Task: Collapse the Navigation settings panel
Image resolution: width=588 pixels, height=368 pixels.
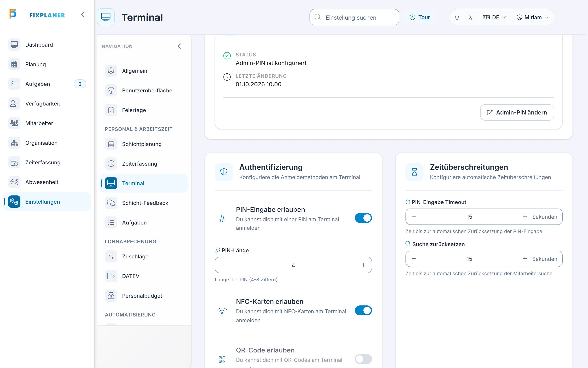Action: (x=179, y=46)
